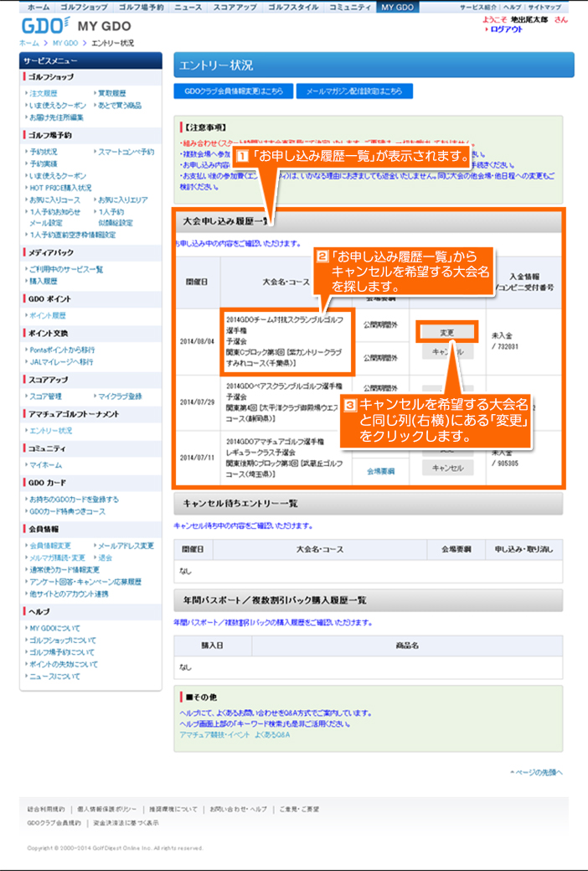Open ポイント履歴 sidebar link

(47, 315)
